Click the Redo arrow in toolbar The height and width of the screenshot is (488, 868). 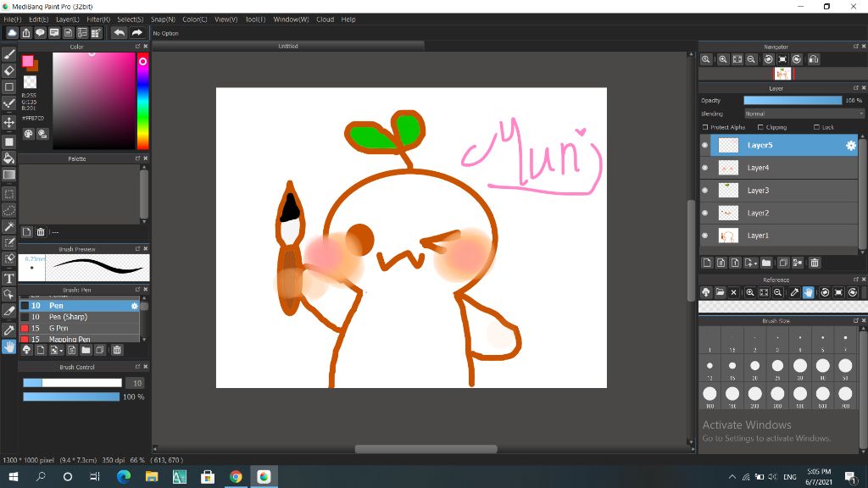(136, 33)
